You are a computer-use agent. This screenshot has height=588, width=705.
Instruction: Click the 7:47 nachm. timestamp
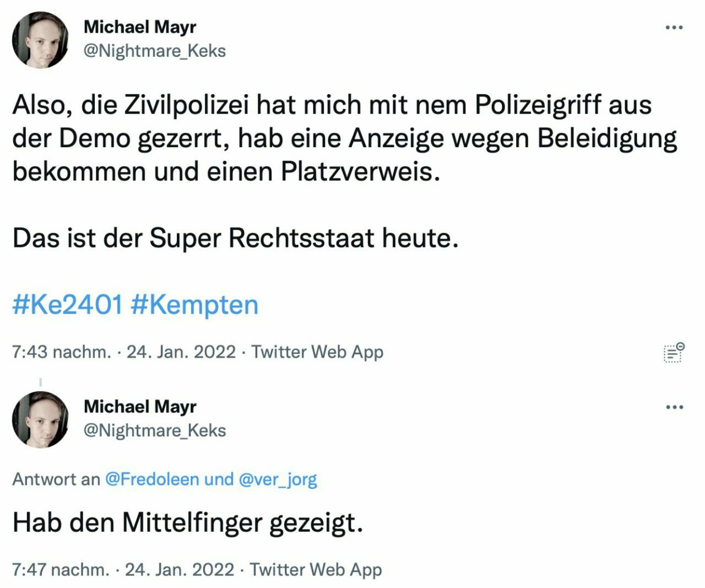pos(61,569)
